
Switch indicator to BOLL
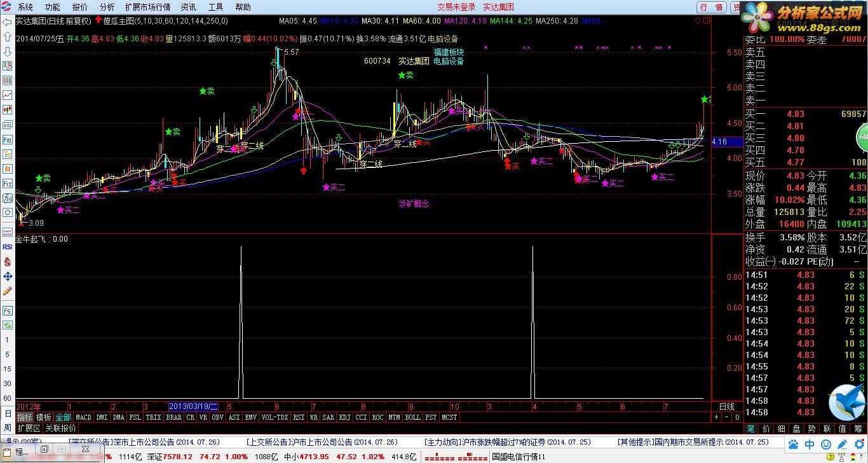(x=412, y=417)
